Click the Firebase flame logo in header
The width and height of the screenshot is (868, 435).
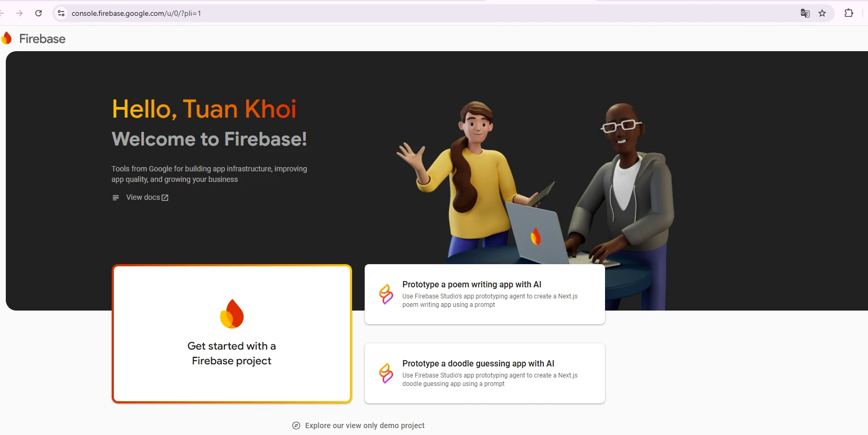coord(6,38)
